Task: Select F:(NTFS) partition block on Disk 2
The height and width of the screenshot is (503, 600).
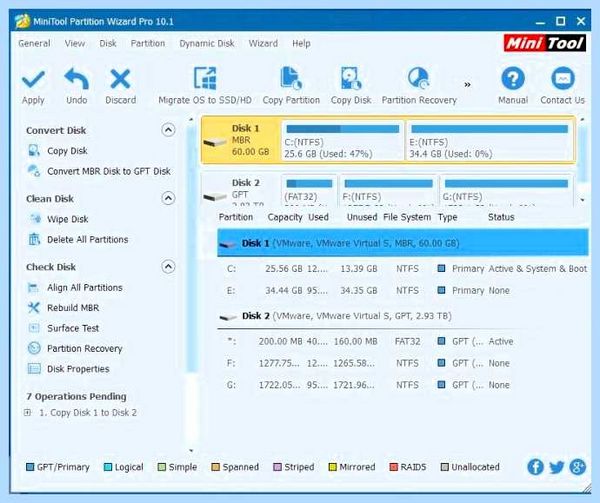Action: coord(388,190)
